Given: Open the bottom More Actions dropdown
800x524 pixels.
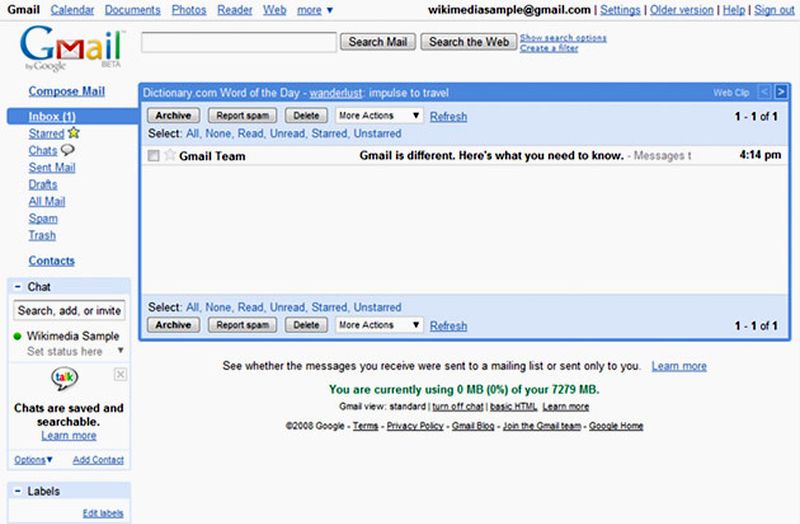Looking at the screenshot, I should pos(379,325).
